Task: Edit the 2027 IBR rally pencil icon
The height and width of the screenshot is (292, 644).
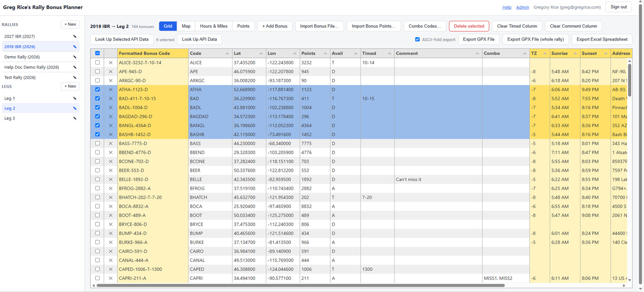Action: coord(75,36)
